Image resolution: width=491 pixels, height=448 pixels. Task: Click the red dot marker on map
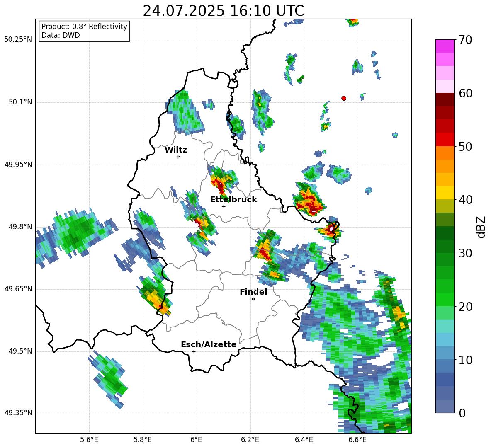(x=343, y=98)
